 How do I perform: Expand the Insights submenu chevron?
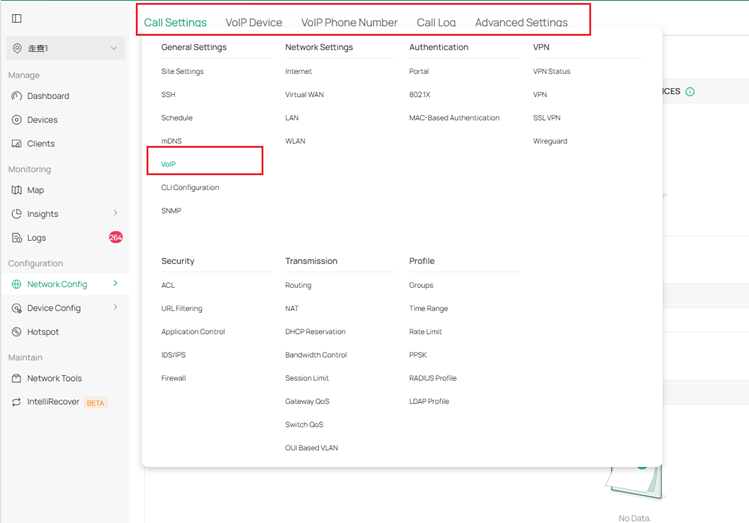tap(115, 213)
